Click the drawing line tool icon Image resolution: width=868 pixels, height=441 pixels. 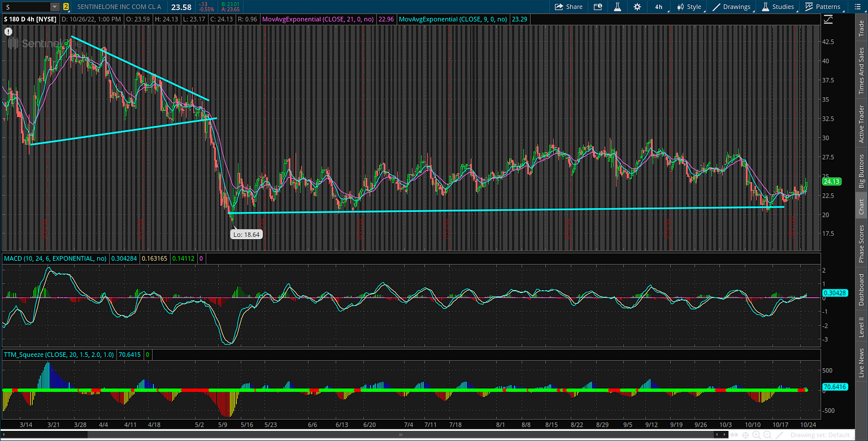779,435
